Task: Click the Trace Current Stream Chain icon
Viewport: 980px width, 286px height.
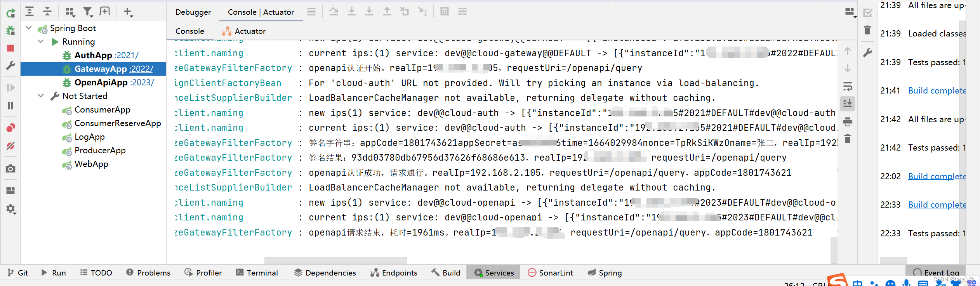Action: (462, 11)
